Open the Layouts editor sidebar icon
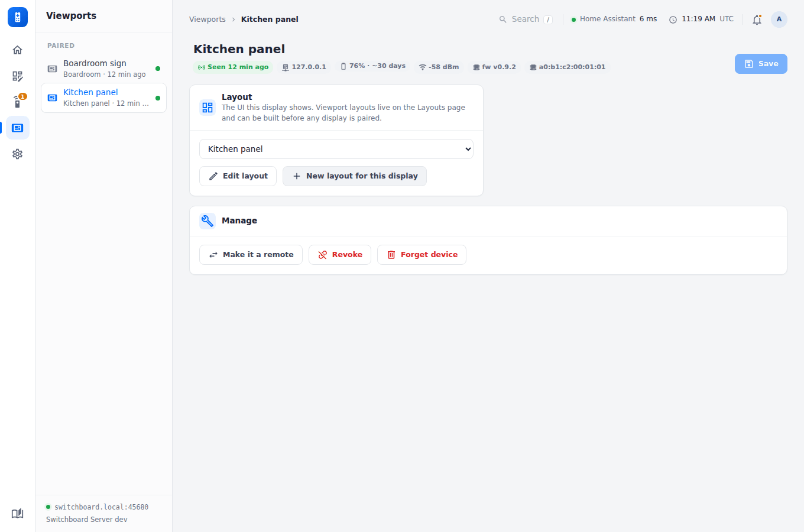804x532 pixels. [x=18, y=76]
